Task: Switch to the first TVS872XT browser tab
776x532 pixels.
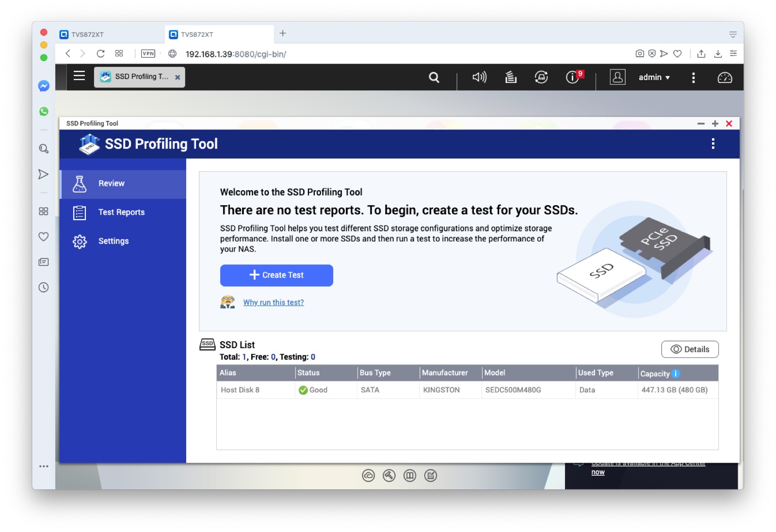Action: point(110,34)
